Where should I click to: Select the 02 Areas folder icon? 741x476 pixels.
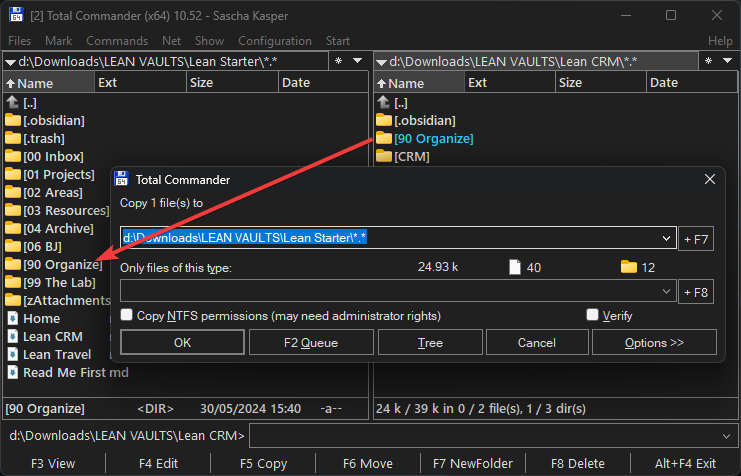(x=13, y=192)
